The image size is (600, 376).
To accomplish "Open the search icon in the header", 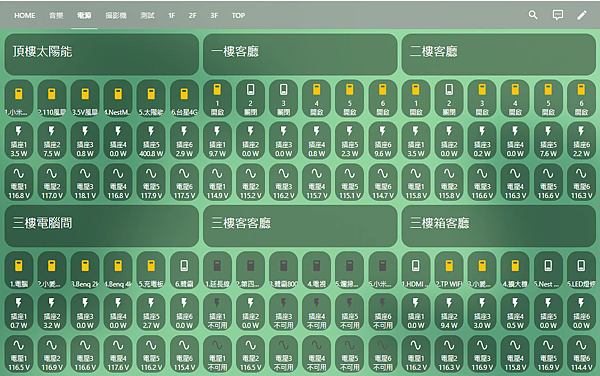I will [x=533, y=15].
